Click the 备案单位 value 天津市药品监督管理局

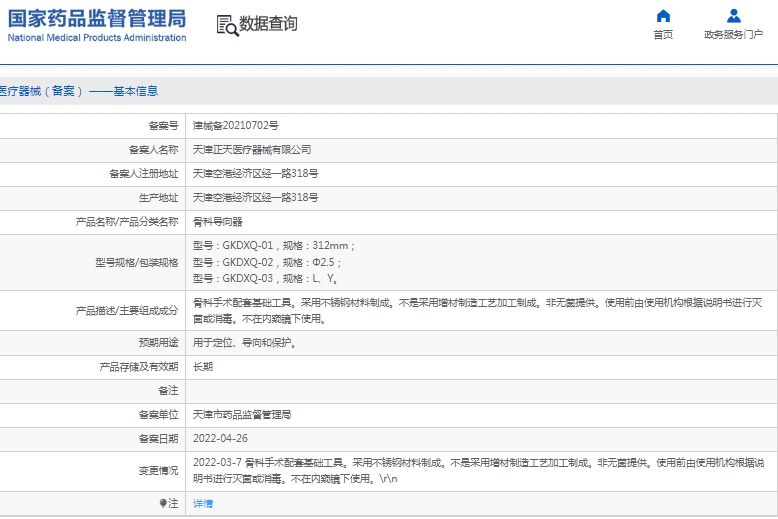pos(242,415)
